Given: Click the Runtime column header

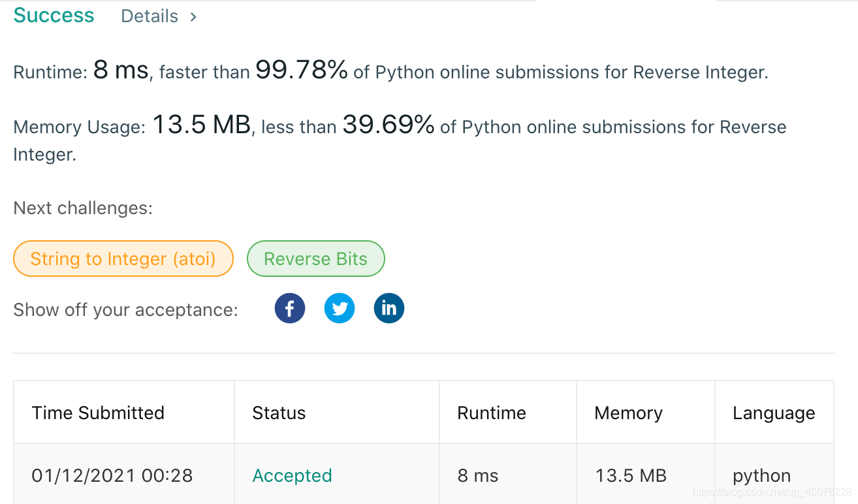Looking at the screenshot, I should 492,413.
